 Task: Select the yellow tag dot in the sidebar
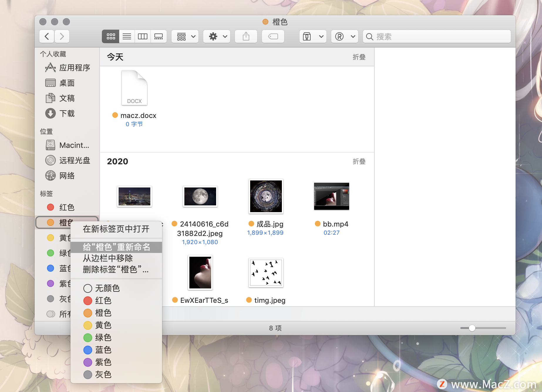(x=51, y=238)
